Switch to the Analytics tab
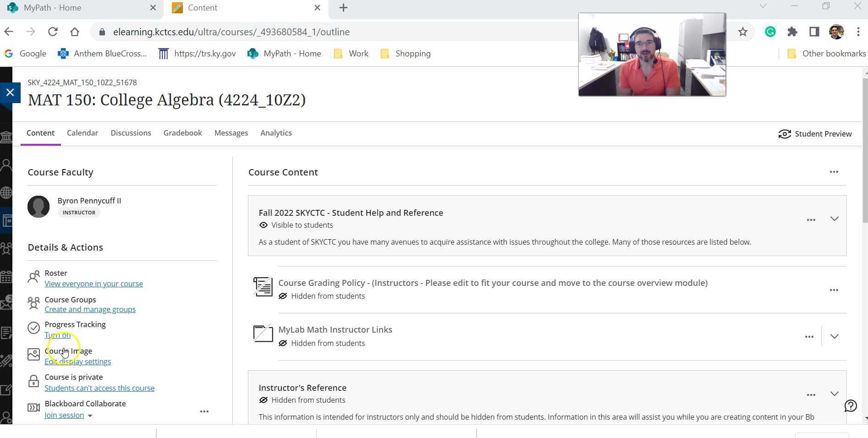The width and height of the screenshot is (868, 438). 276,133
